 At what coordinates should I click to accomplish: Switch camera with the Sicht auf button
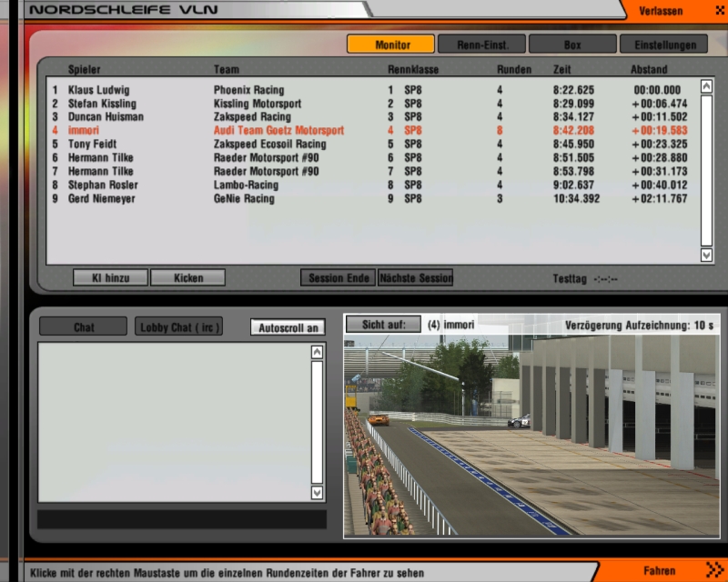[383, 325]
